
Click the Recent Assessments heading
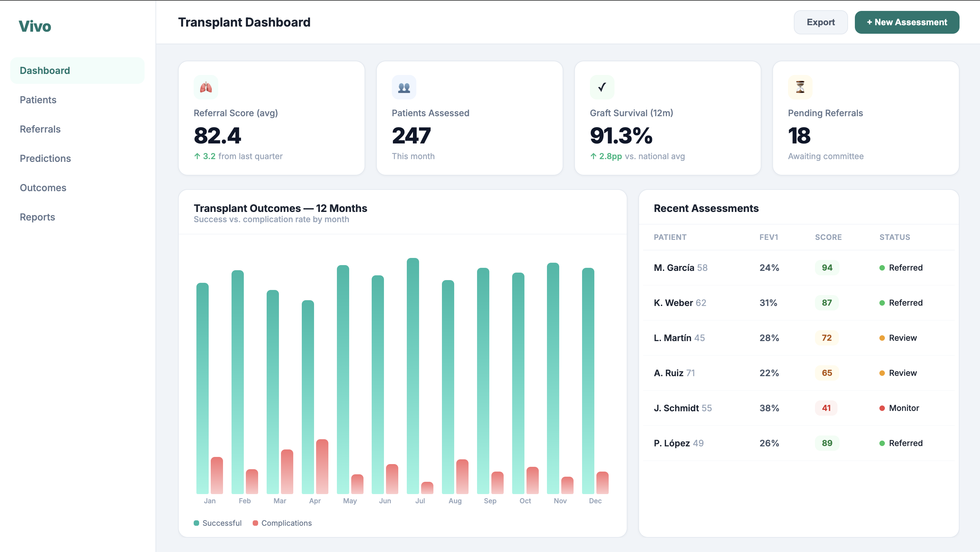tap(706, 208)
